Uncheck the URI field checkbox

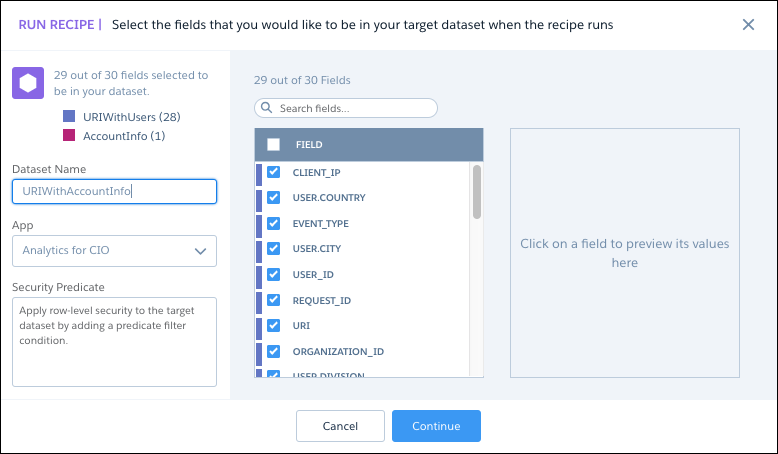(273, 325)
